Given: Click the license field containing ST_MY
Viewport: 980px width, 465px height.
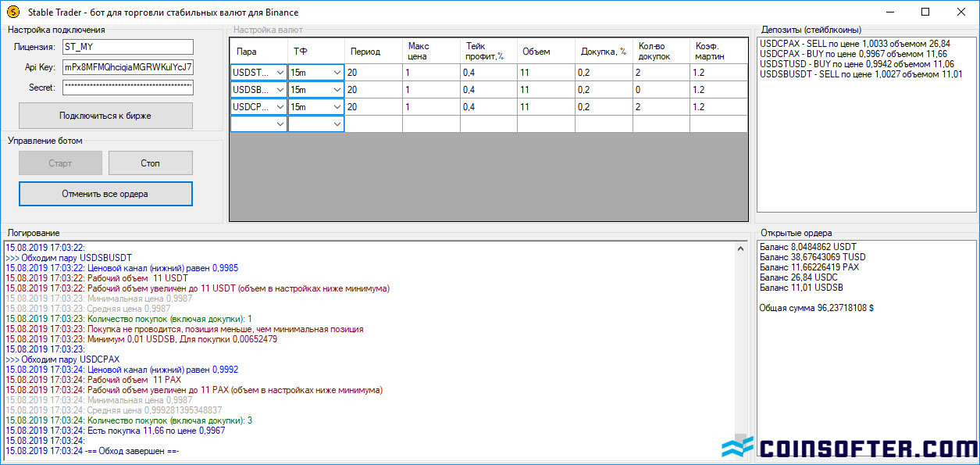Looking at the screenshot, I should 128,47.
